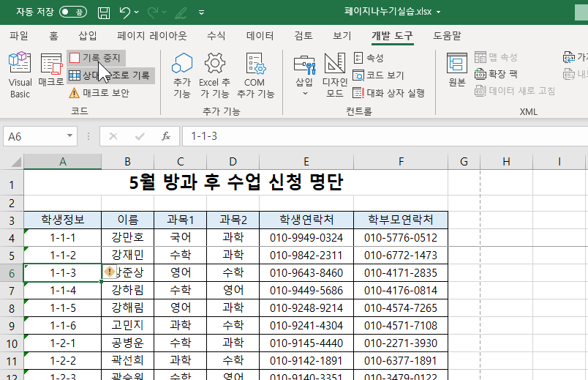Select cell containing 강만호
Screen dimensions: 588x380
[127, 238]
